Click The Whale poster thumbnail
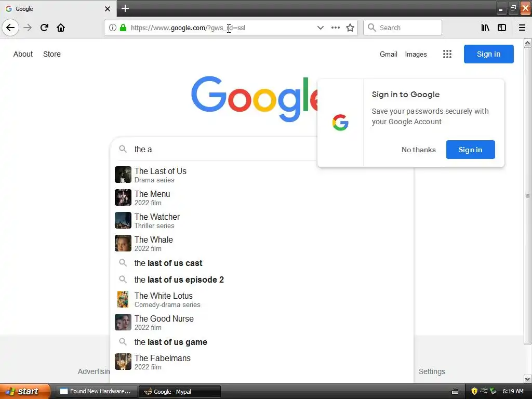This screenshot has height=399, width=532. click(123, 243)
